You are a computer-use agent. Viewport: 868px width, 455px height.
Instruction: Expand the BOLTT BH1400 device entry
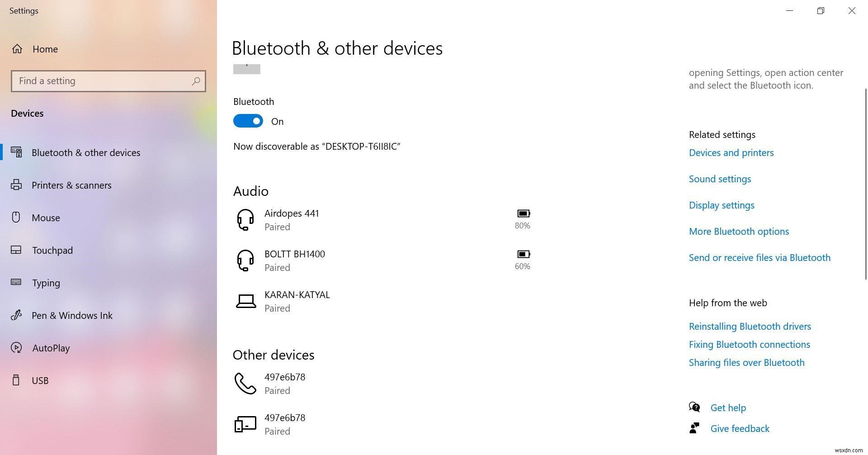[295, 260]
